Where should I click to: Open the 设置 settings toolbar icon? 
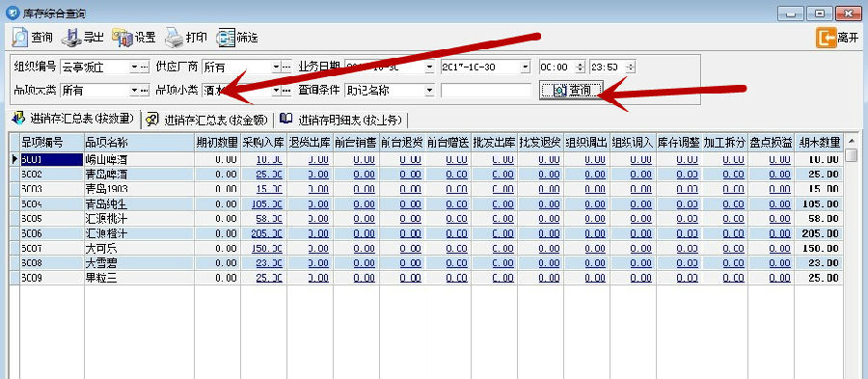[x=122, y=38]
